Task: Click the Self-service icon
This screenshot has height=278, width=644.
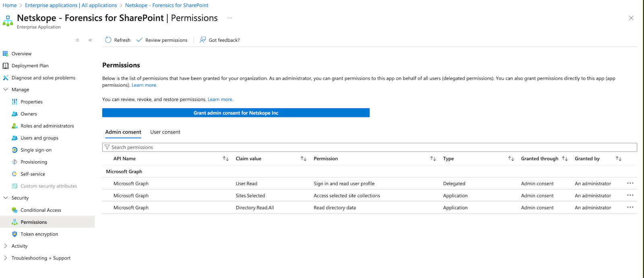Action: pyautogui.click(x=14, y=174)
